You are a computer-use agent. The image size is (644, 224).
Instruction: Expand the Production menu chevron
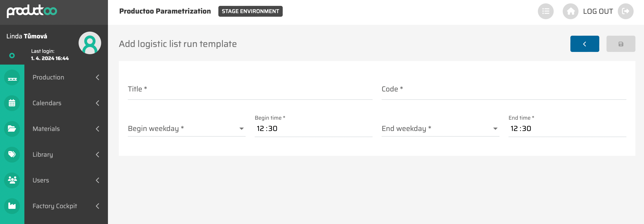[98, 77]
